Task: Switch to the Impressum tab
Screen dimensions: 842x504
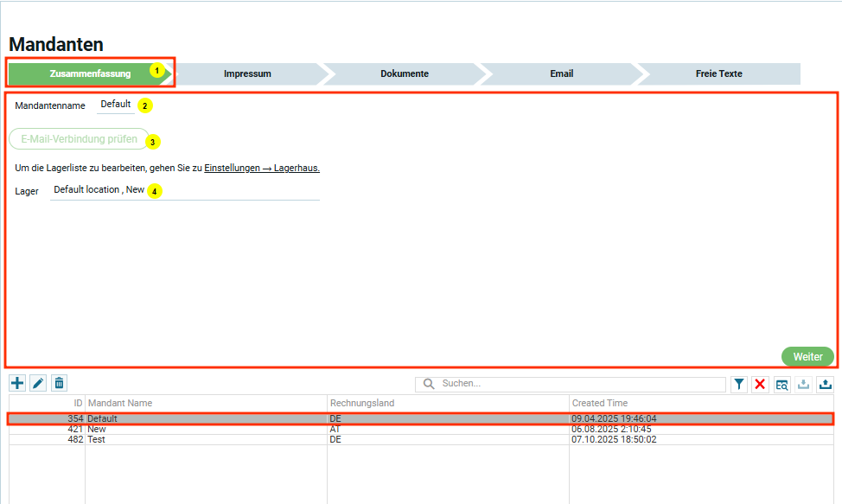Action: (247, 73)
